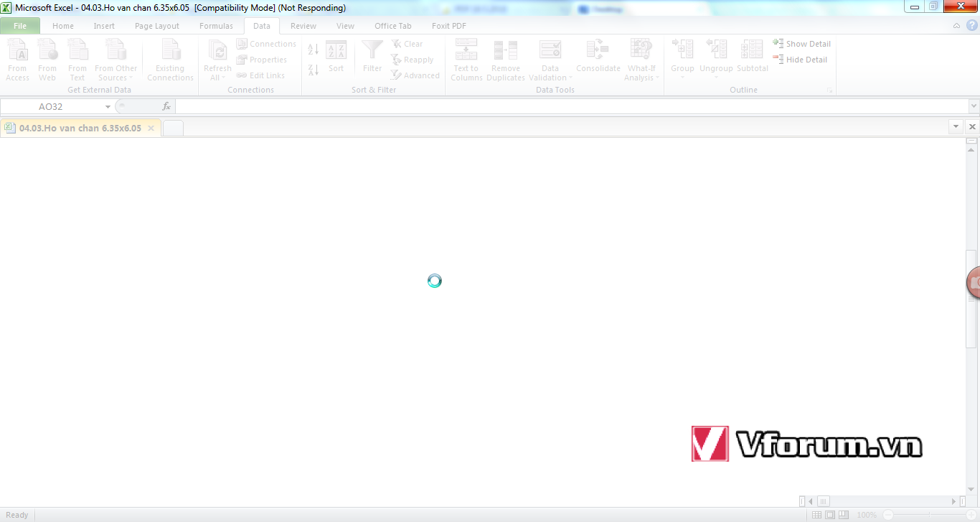
Task: Open the Sort dialog icon
Action: [336, 57]
